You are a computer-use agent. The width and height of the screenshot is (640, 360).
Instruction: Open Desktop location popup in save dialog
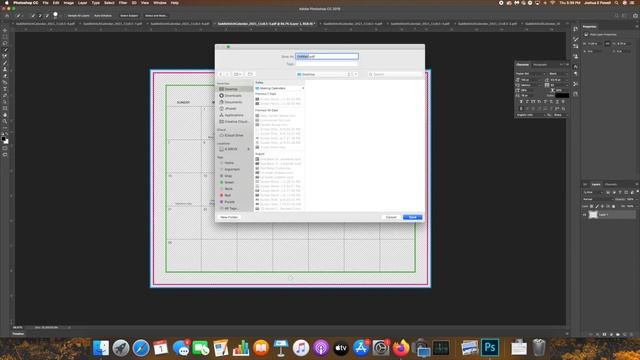point(323,74)
